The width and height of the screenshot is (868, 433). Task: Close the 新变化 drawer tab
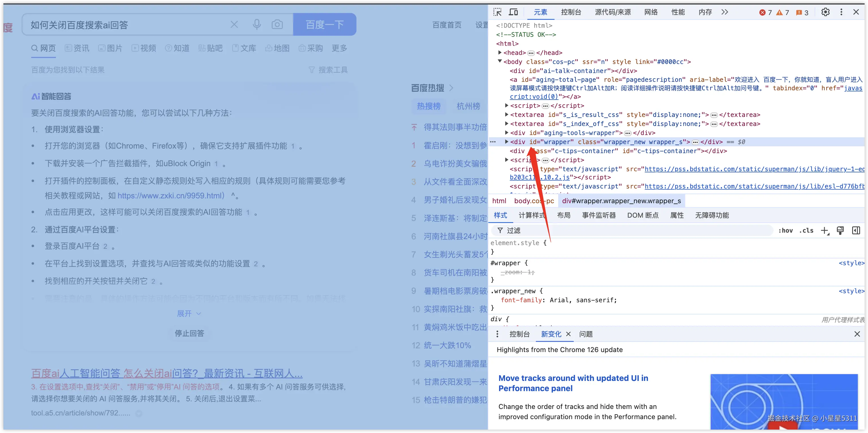click(568, 334)
